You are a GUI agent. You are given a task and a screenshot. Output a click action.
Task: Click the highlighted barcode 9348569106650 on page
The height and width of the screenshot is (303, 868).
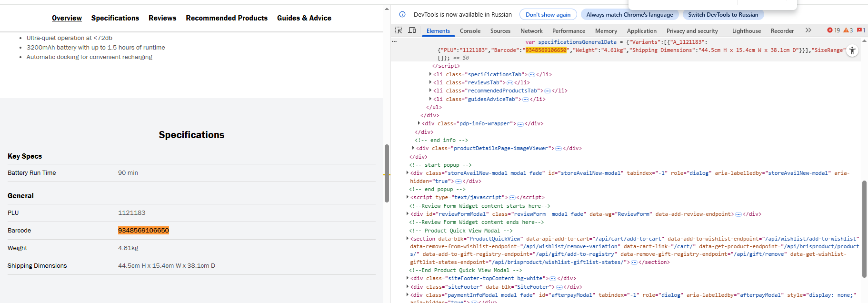tap(143, 231)
